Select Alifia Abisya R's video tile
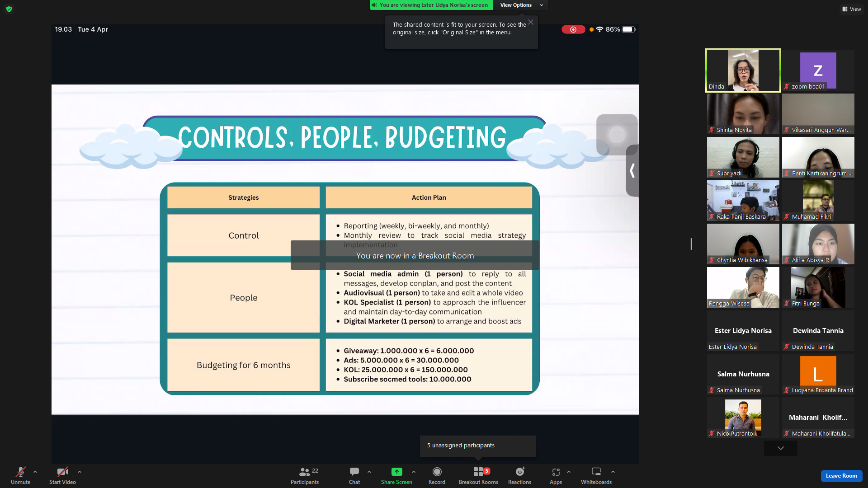The height and width of the screenshot is (488, 868). (818, 244)
